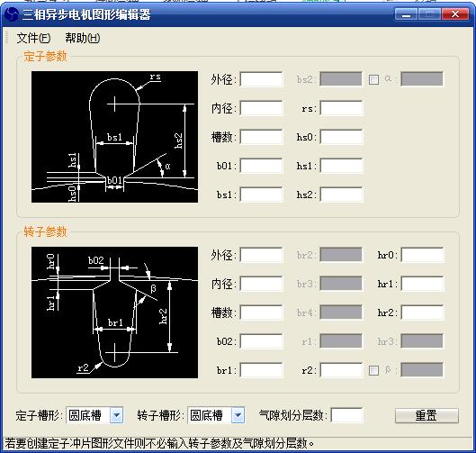Click the disabled br3 field

(341, 284)
